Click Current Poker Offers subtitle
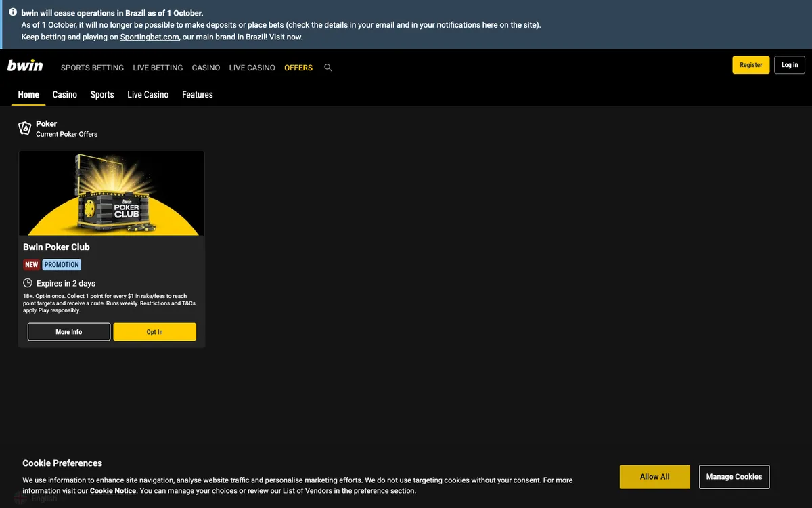 67,134
